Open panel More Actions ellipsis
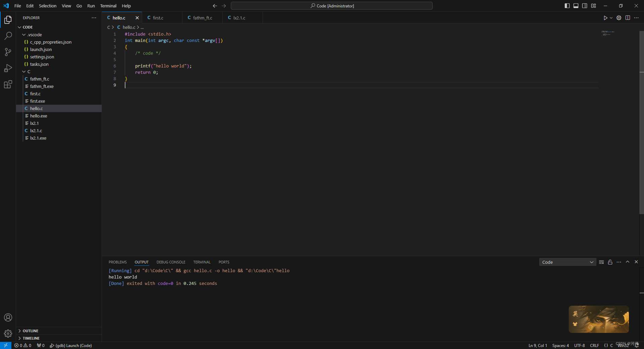Image resolution: width=644 pixels, height=349 pixels. point(619,262)
